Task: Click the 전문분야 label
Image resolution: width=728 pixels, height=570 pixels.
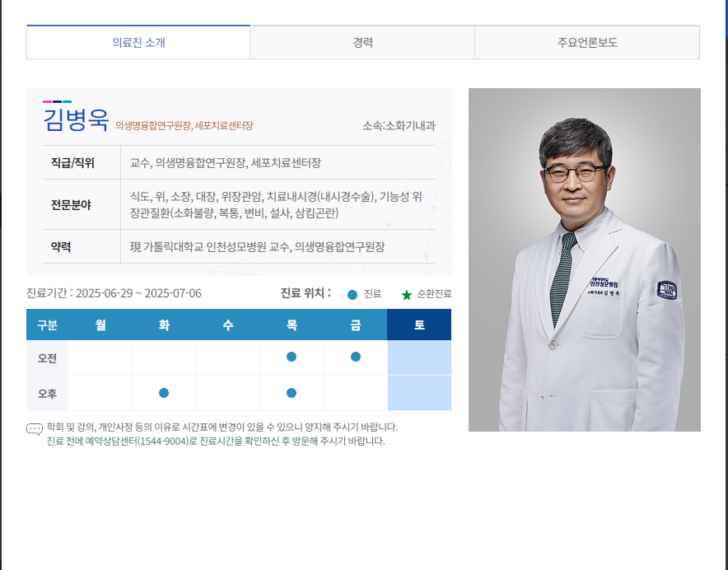Action: [71, 205]
